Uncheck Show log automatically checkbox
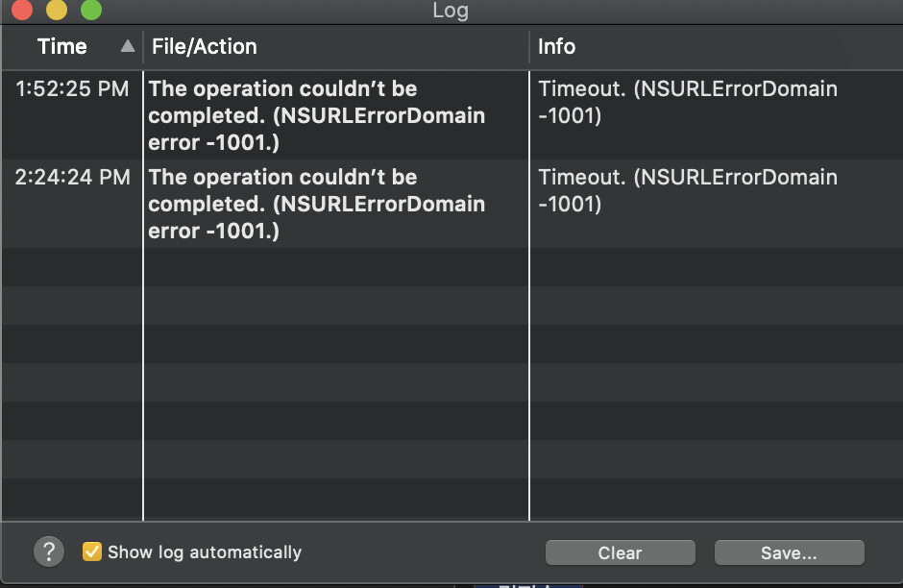This screenshot has height=588, width=903. pyautogui.click(x=91, y=551)
